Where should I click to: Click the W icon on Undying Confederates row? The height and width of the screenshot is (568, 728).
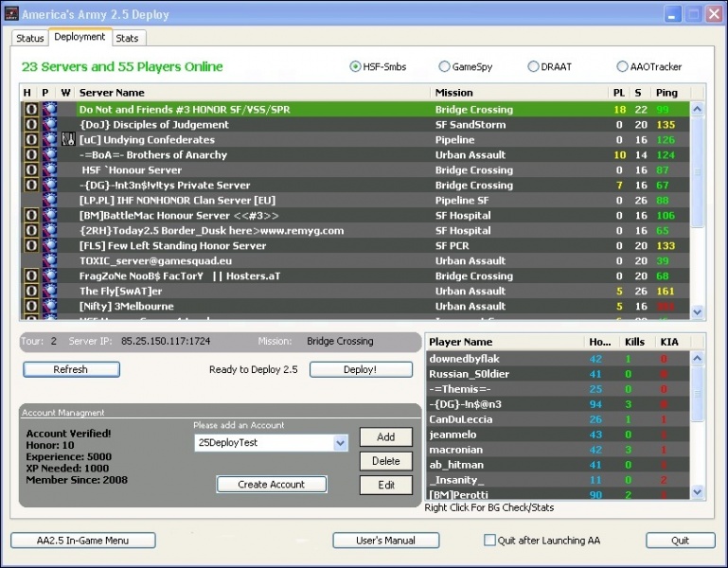click(68, 139)
